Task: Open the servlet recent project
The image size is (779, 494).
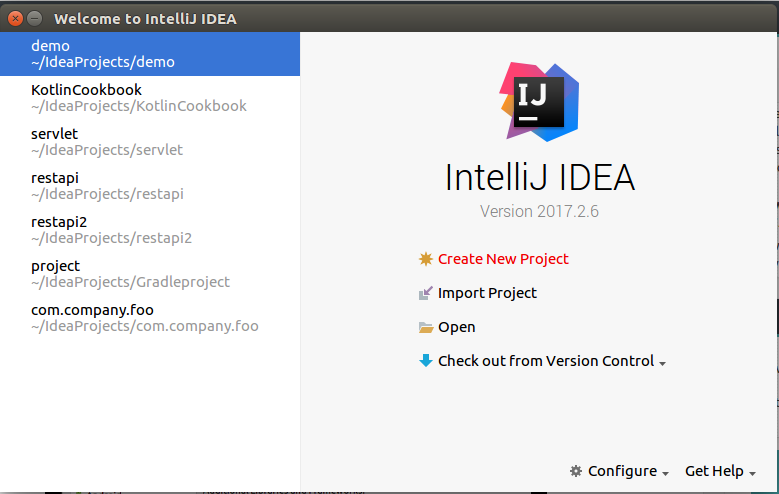Action: 150,142
